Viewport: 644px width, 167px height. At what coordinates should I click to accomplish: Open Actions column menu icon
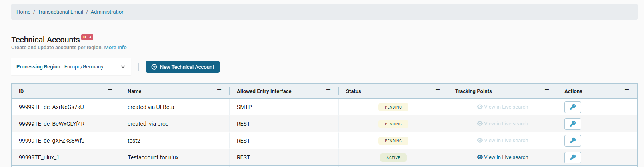627,91
